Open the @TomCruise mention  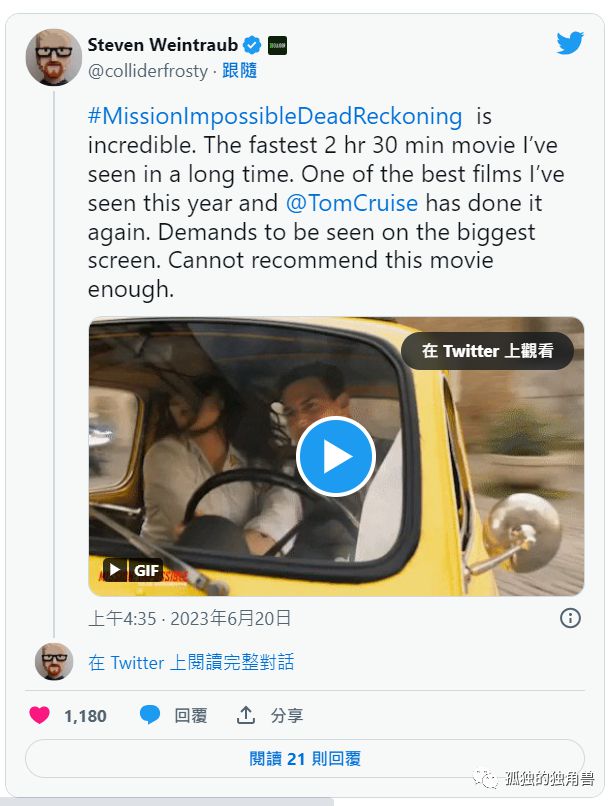tap(352, 203)
